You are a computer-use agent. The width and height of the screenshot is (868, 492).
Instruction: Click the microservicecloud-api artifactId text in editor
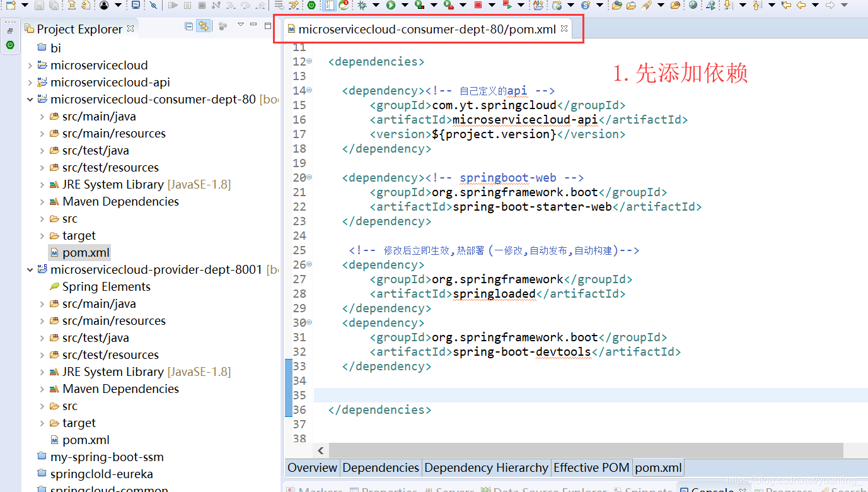pos(525,119)
